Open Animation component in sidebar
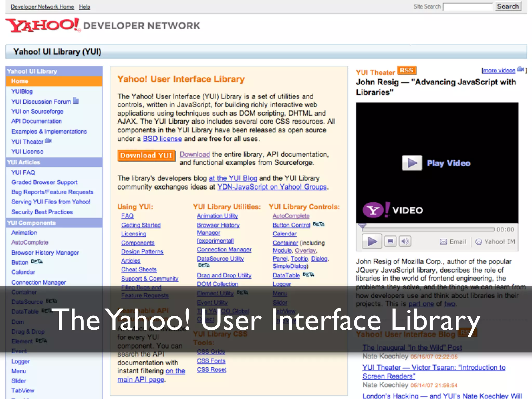The width and height of the screenshot is (532, 399). point(24,232)
